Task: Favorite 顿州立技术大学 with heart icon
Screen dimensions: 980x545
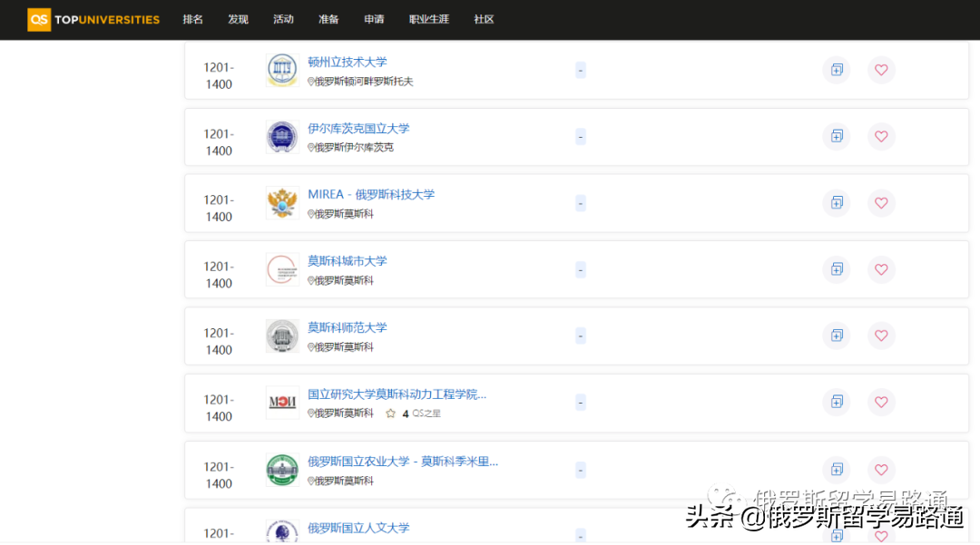Action: pos(881,70)
